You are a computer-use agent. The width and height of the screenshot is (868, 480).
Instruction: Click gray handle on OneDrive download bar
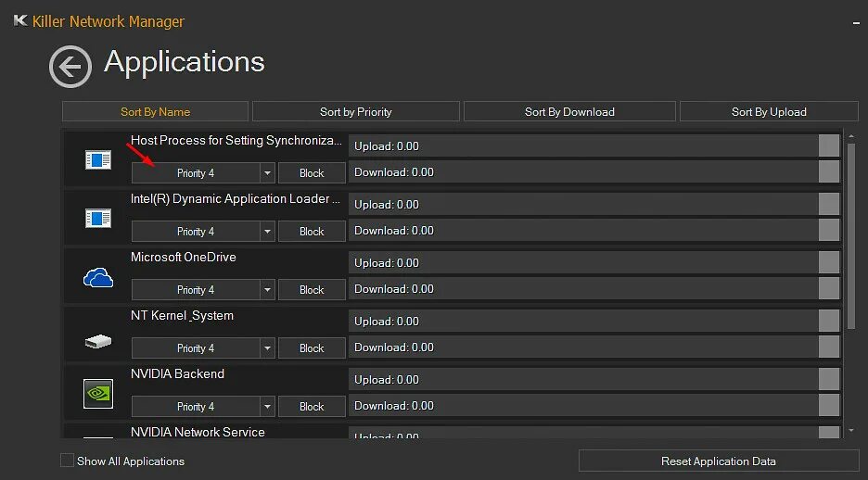click(829, 289)
